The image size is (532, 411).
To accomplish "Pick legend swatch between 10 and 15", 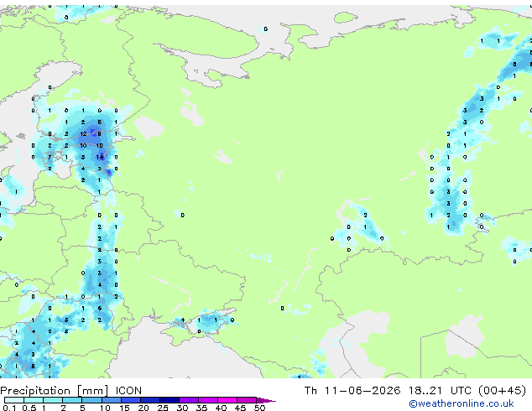I will tap(112, 400).
